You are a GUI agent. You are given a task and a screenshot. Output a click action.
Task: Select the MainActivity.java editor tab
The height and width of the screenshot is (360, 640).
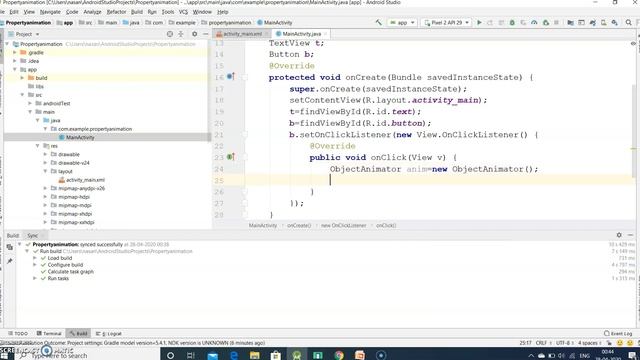301,34
